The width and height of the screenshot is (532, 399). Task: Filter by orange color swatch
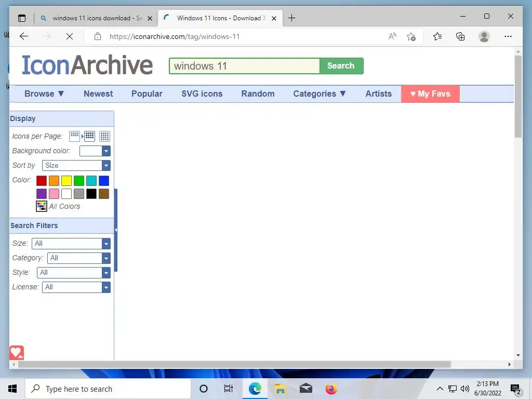coord(54,180)
